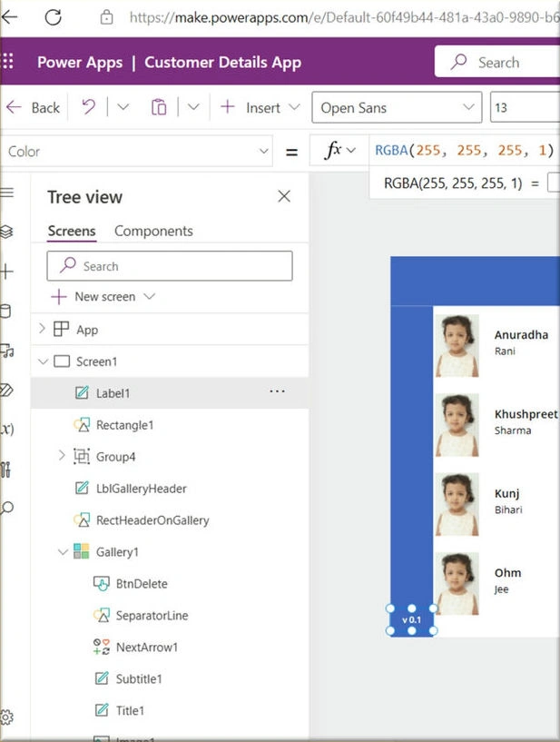
Task: Collapse the Screen1 node
Action: click(x=43, y=361)
